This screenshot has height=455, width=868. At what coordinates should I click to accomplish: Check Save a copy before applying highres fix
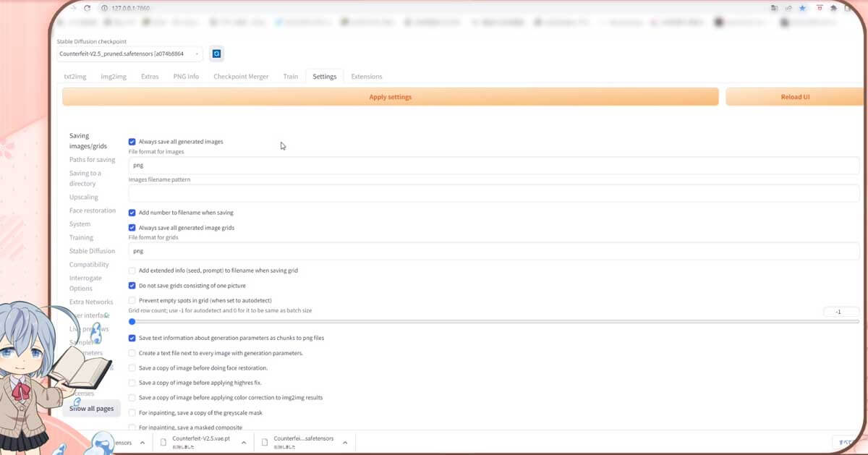(132, 383)
